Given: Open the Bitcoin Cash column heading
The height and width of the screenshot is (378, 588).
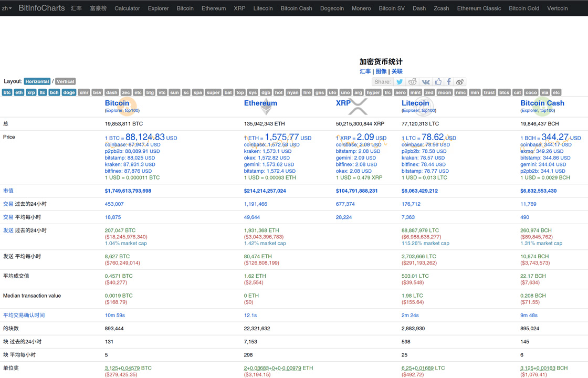Looking at the screenshot, I should point(542,103).
